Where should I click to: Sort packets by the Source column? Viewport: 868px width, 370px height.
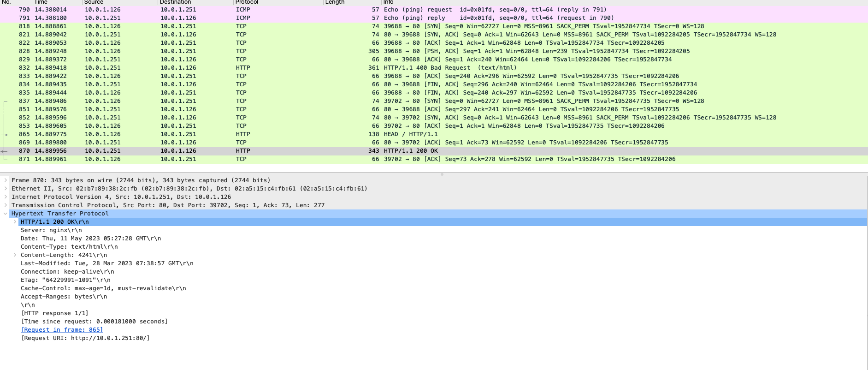point(94,2)
